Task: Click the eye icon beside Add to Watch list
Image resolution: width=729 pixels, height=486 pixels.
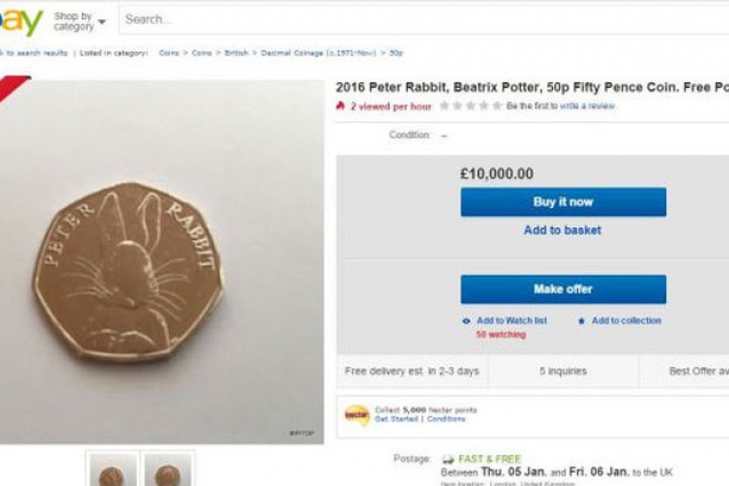Action: pos(466,321)
